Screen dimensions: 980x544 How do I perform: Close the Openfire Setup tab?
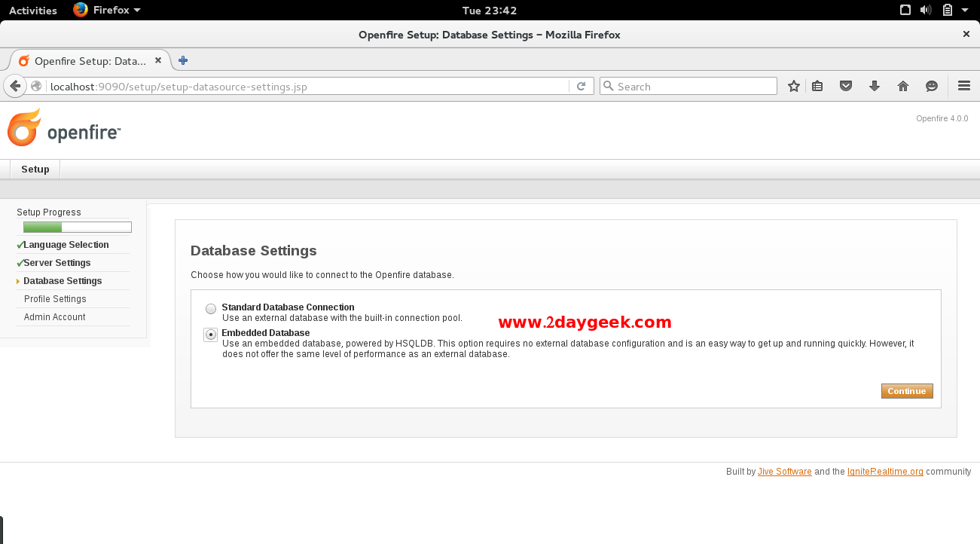click(158, 60)
